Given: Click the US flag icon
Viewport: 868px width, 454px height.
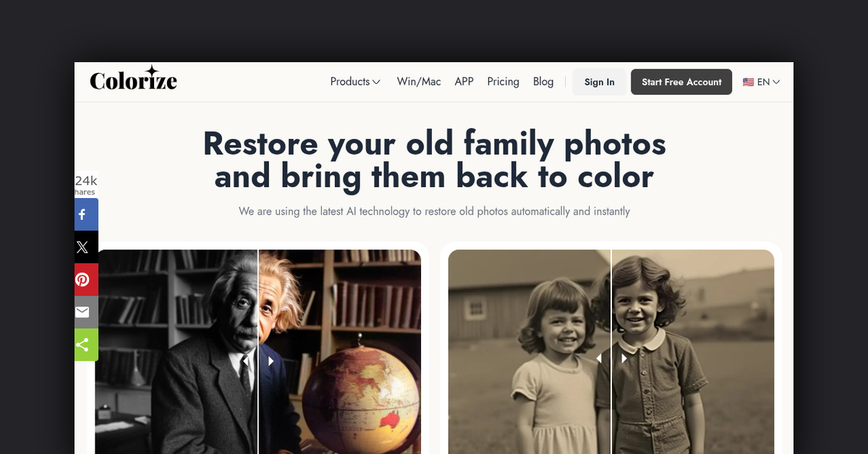Looking at the screenshot, I should [x=748, y=82].
